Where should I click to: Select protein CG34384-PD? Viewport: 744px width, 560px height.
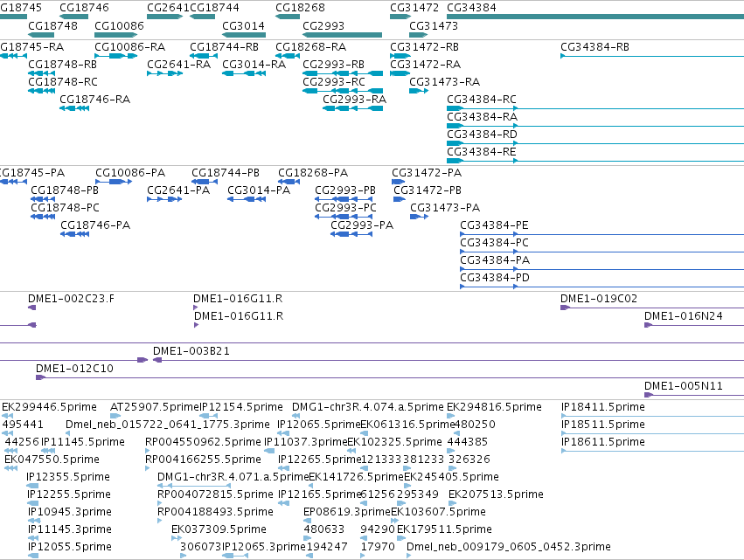[602, 287]
